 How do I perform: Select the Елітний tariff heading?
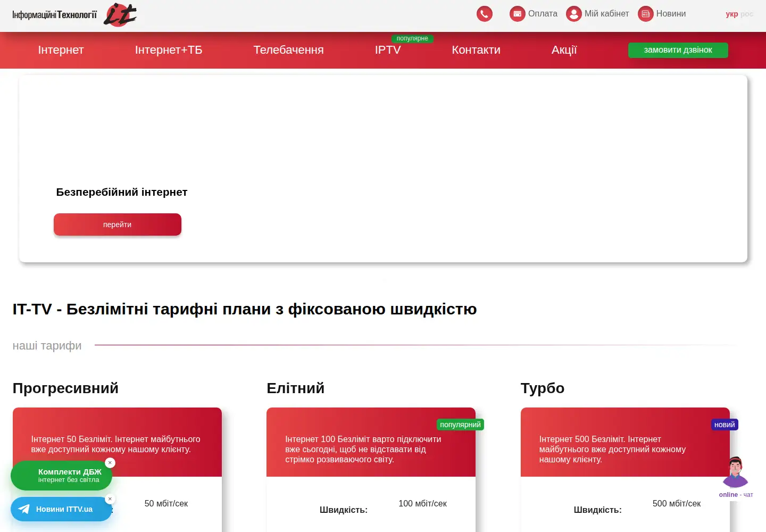click(x=296, y=388)
